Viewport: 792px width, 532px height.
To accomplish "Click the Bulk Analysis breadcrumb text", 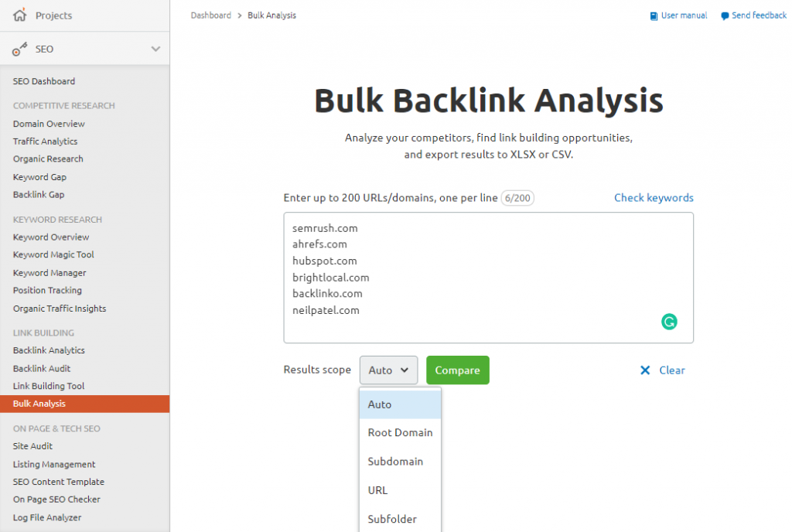I will coord(271,15).
